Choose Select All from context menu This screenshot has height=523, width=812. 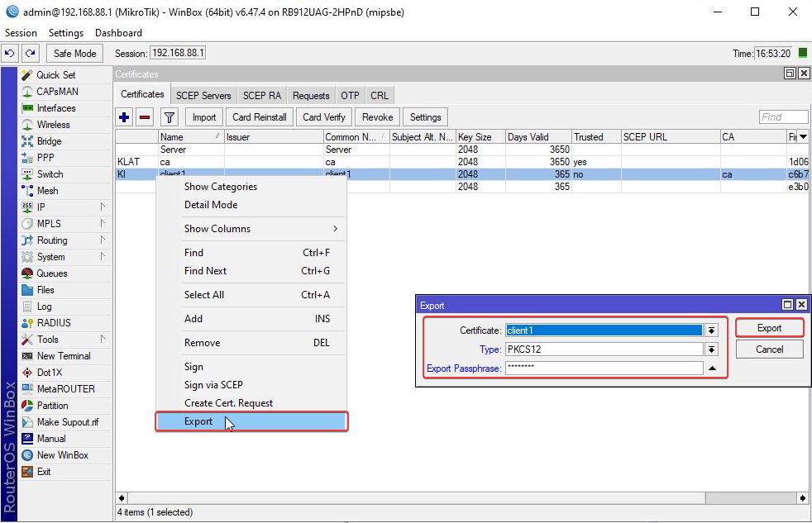[x=251, y=295]
